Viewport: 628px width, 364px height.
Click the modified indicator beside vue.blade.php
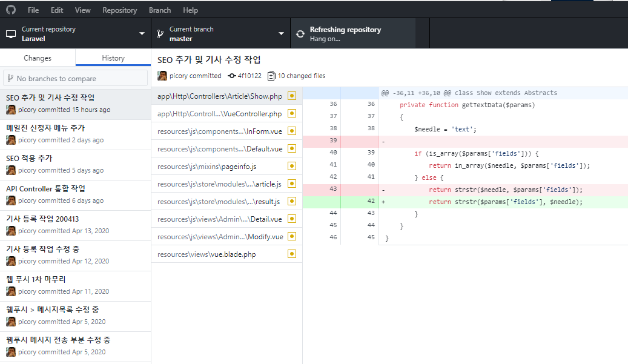tap(291, 254)
